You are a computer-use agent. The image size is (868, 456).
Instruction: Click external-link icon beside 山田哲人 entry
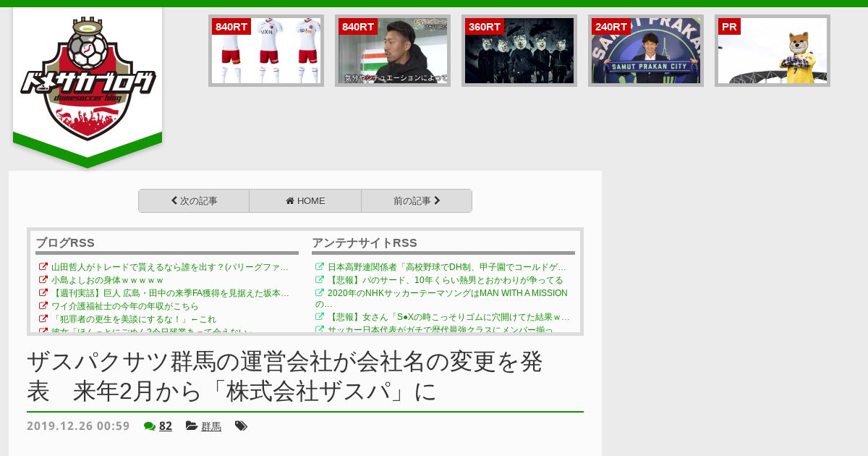(x=43, y=267)
